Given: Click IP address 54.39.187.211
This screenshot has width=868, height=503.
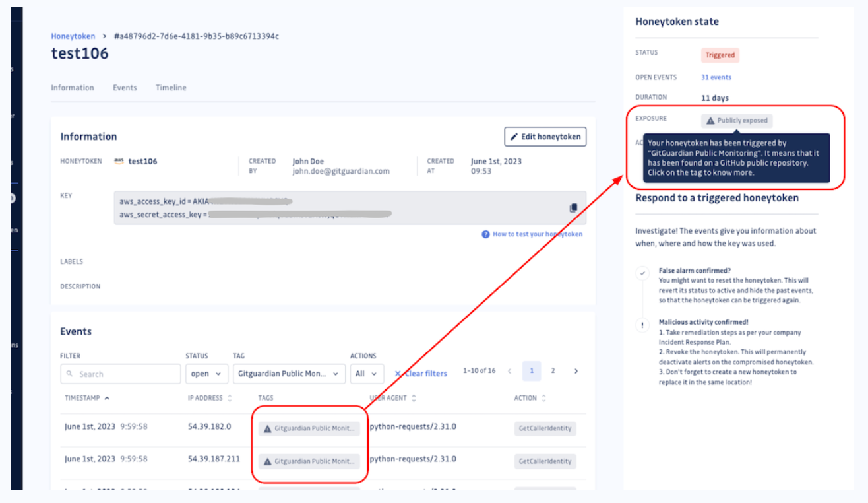Looking at the screenshot, I should [214, 459].
